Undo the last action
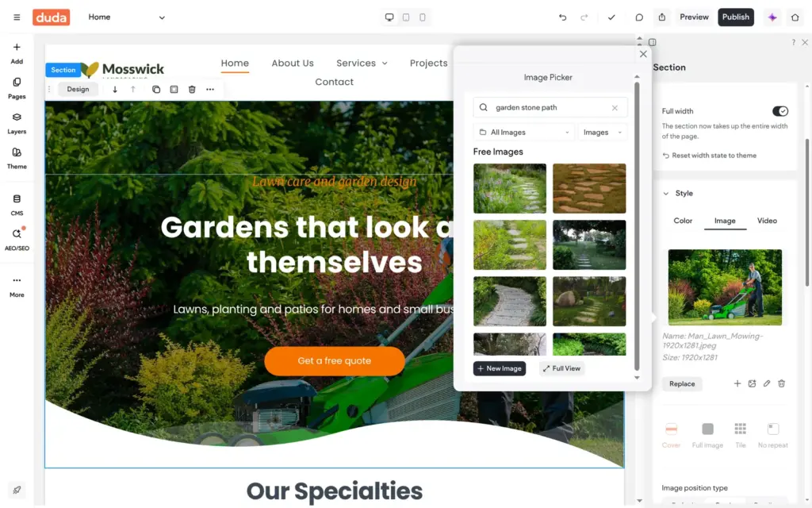This screenshot has width=812, height=508. pyautogui.click(x=562, y=17)
